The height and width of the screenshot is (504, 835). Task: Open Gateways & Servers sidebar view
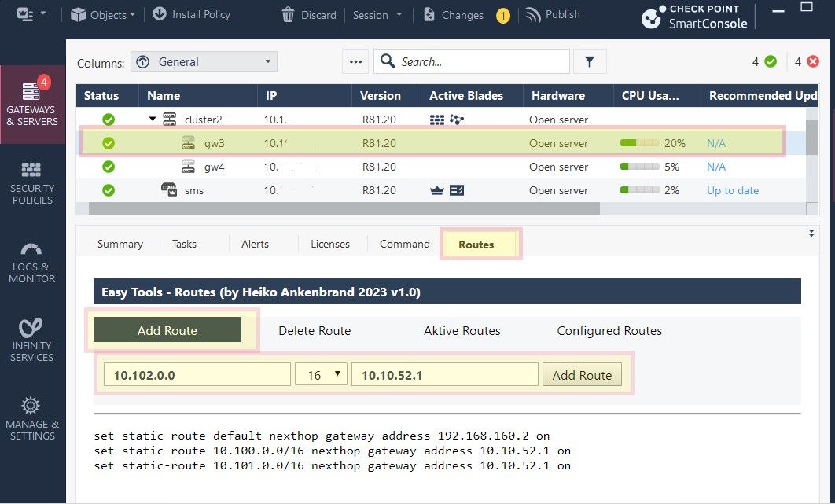(x=31, y=104)
